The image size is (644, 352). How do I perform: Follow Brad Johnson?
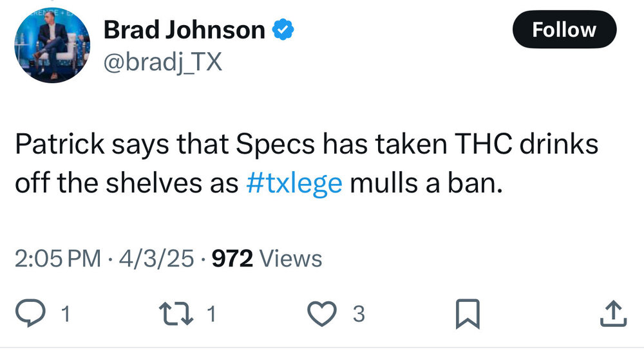pos(564,30)
